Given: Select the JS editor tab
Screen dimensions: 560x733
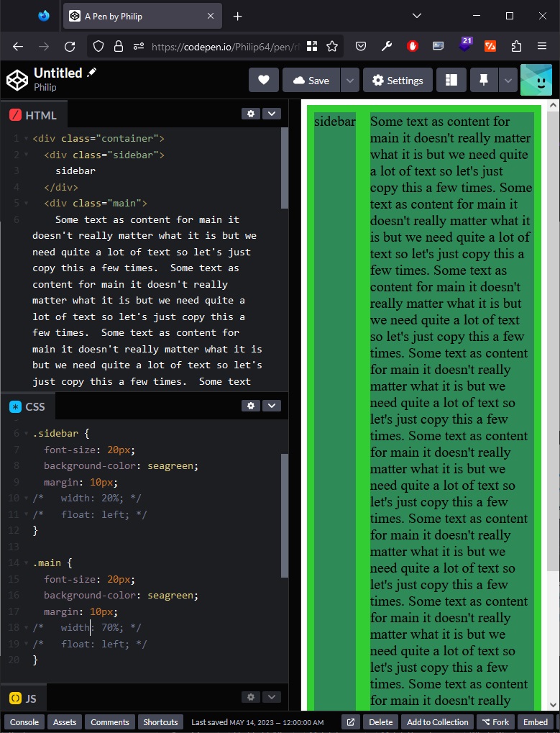Looking at the screenshot, I should (23, 698).
